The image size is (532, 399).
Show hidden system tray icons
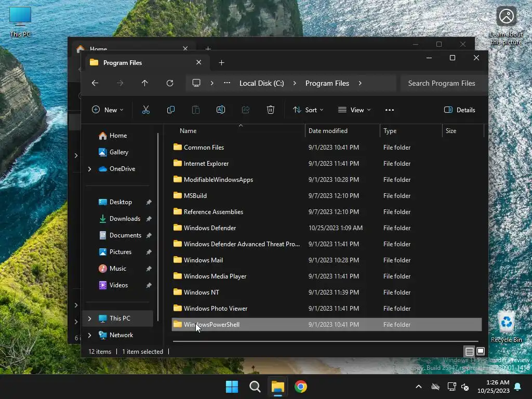(x=419, y=387)
